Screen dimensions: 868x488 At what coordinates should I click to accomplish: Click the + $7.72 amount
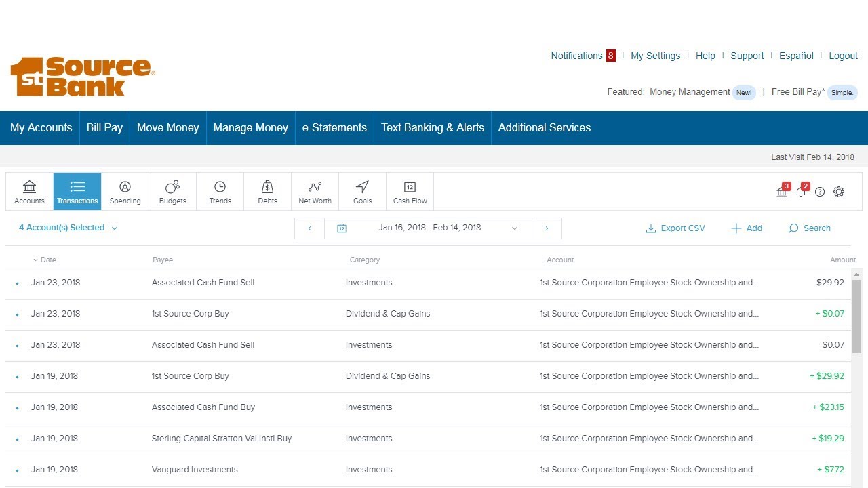point(831,470)
